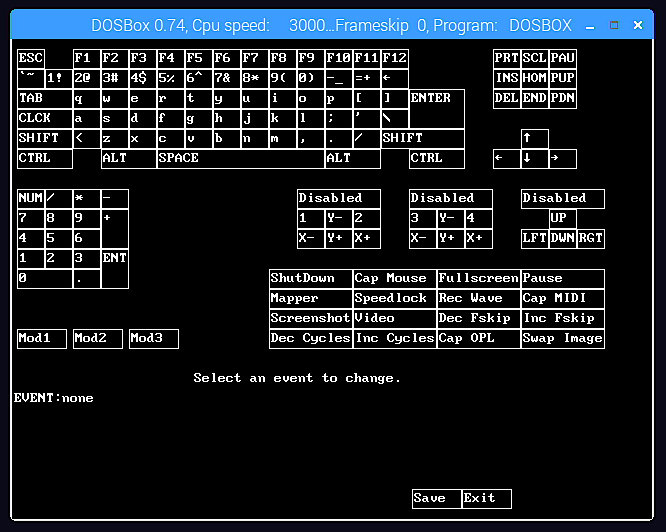Click the right arrow key icon

pyautogui.click(x=563, y=159)
